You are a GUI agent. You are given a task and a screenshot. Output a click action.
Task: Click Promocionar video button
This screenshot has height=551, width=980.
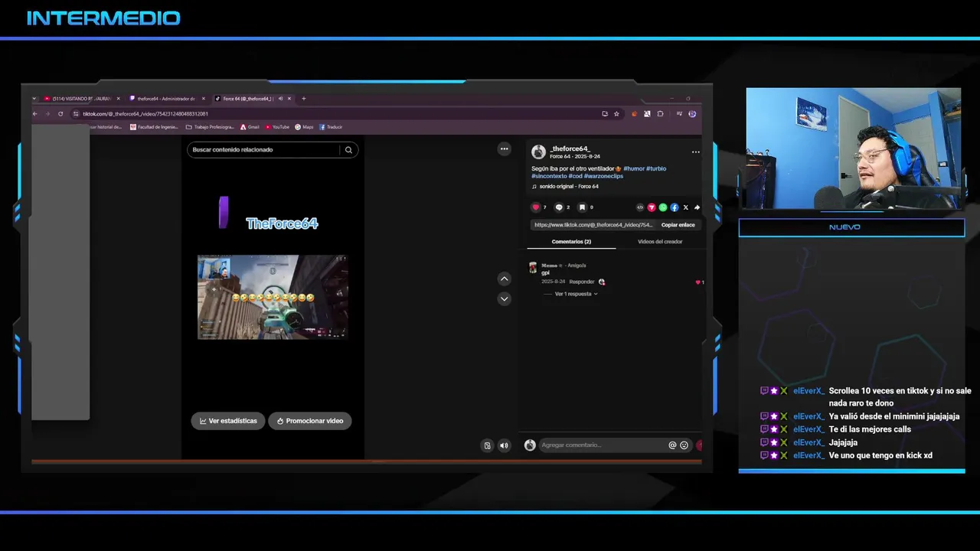click(x=310, y=421)
